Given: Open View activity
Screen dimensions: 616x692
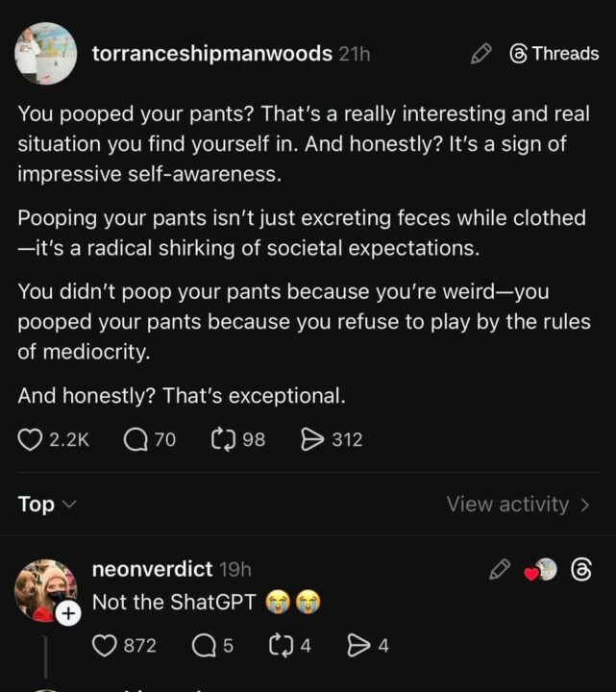Looking at the screenshot, I should (517, 504).
